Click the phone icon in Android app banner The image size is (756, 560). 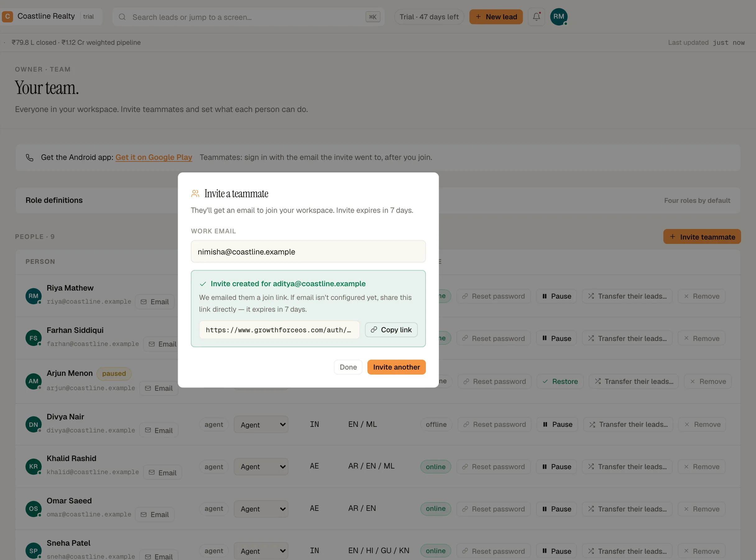(30, 157)
